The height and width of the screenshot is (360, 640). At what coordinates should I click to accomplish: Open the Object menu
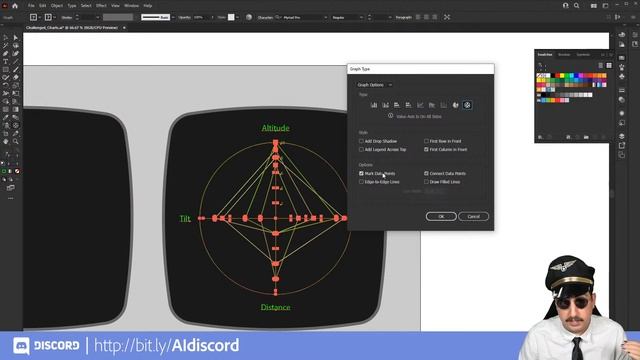pyautogui.click(x=57, y=6)
